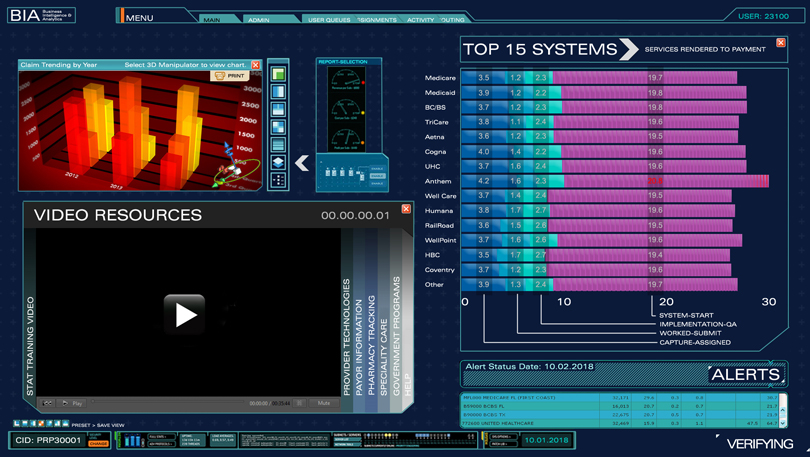Viewport: 810px width, 457px height.
Task: Click the PRINT button on chart
Action: (229, 75)
